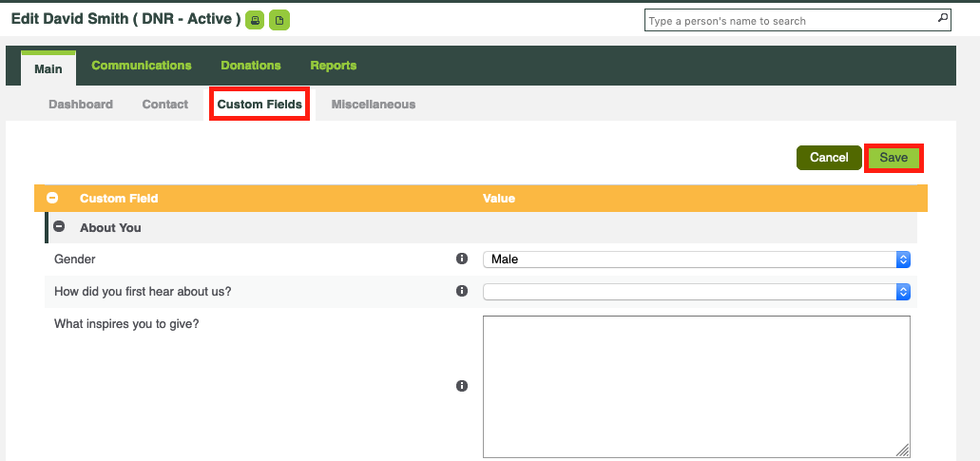Viewport: 980px width, 461px height.
Task: Click the Gender field label
Action: pos(74,259)
